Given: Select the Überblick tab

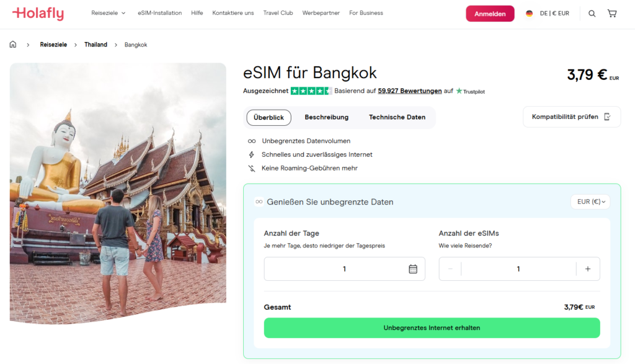Looking at the screenshot, I should pyautogui.click(x=269, y=117).
